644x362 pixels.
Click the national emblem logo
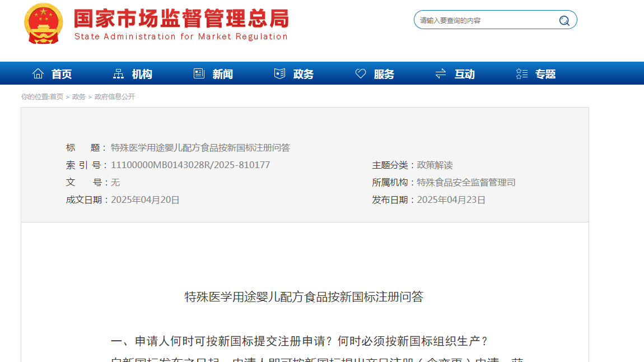[43, 24]
